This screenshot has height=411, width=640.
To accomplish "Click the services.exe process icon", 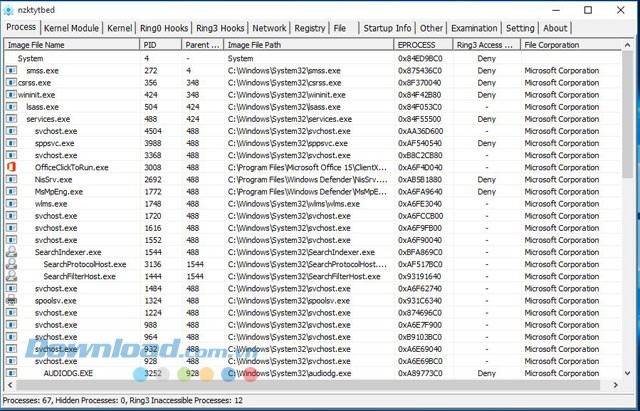I will point(11,119).
